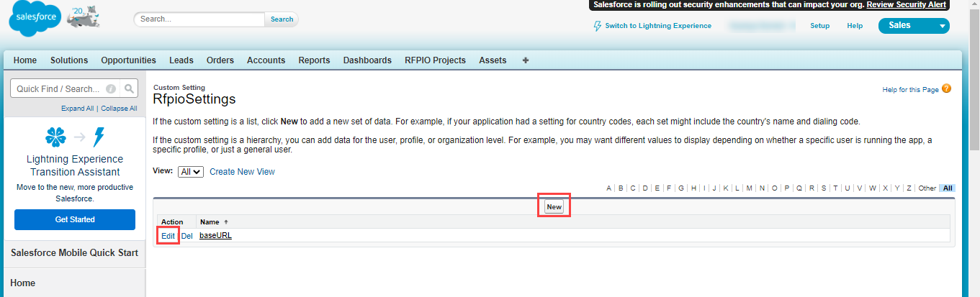Filter list by letter S
Image resolution: width=980 pixels, height=297 pixels.
(x=824, y=188)
